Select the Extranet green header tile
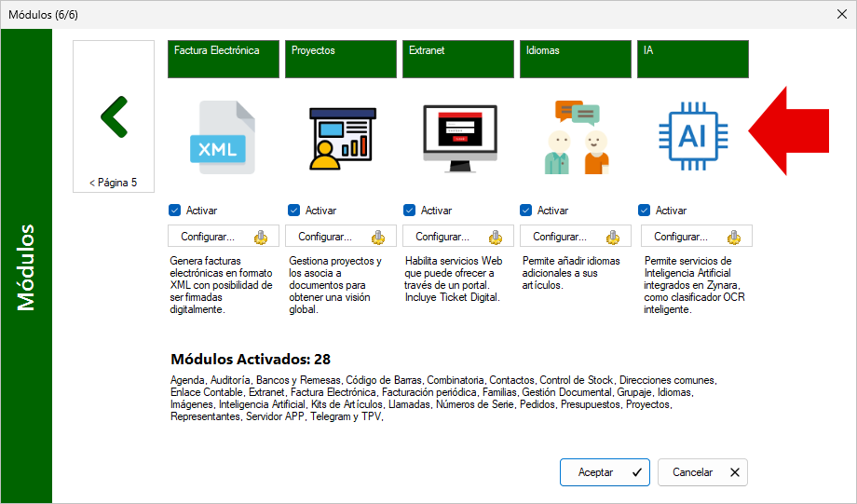This screenshot has width=857, height=504. click(x=458, y=59)
